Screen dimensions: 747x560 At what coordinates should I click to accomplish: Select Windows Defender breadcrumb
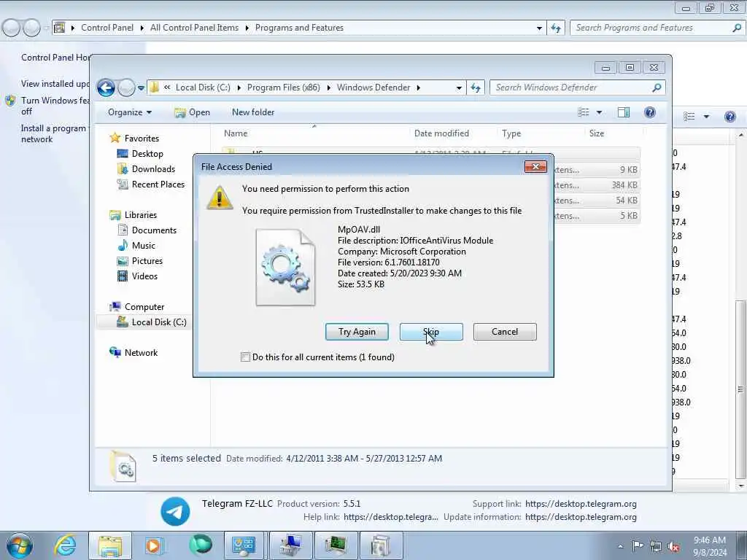point(373,87)
